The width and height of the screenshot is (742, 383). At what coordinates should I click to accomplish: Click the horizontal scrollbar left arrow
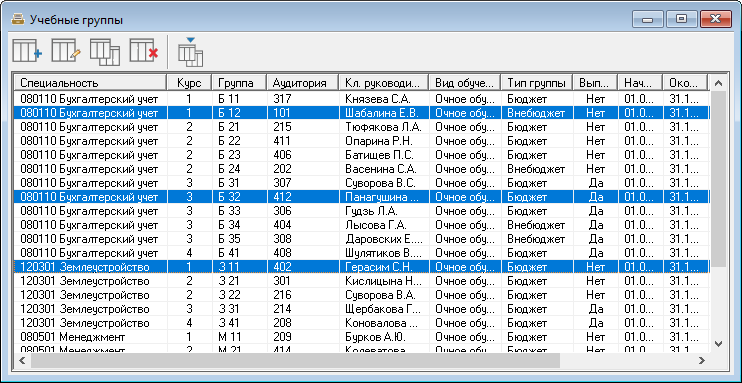pyautogui.click(x=22, y=360)
